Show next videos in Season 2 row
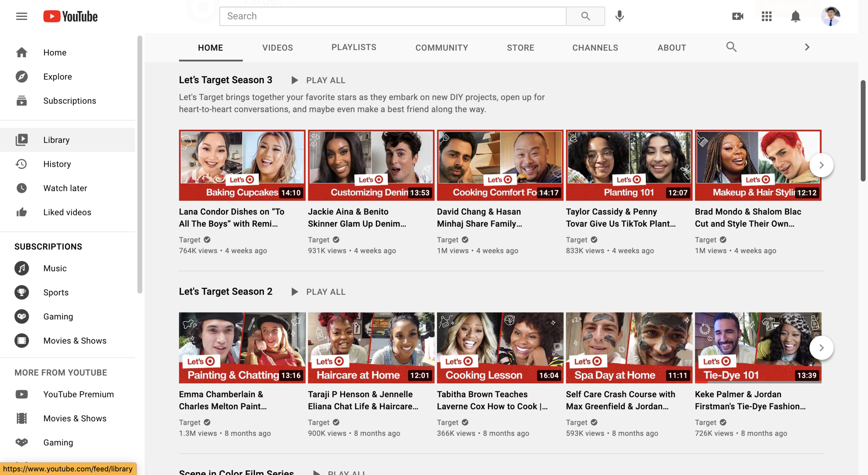 821,348
